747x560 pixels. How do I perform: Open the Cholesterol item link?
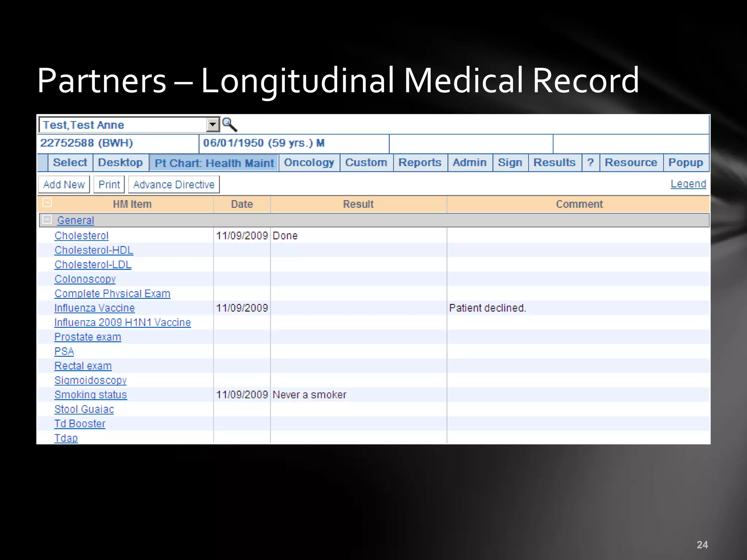coord(81,236)
